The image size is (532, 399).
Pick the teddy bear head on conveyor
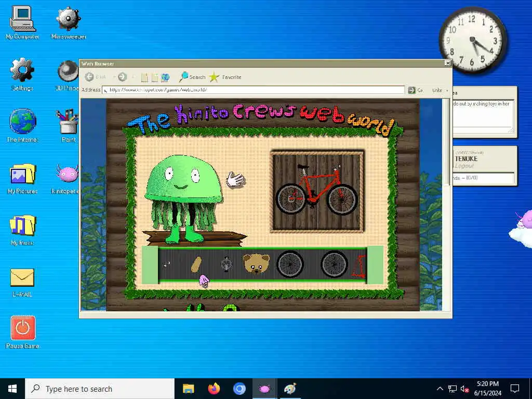pos(256,263)
